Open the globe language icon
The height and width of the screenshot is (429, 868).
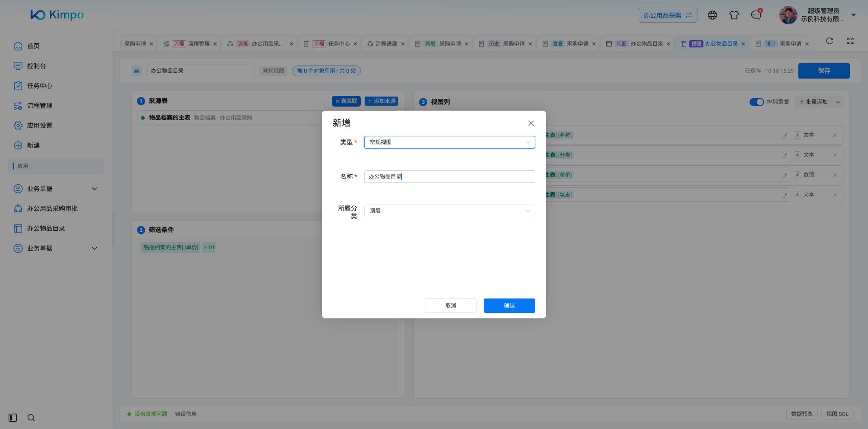point(712,15)
